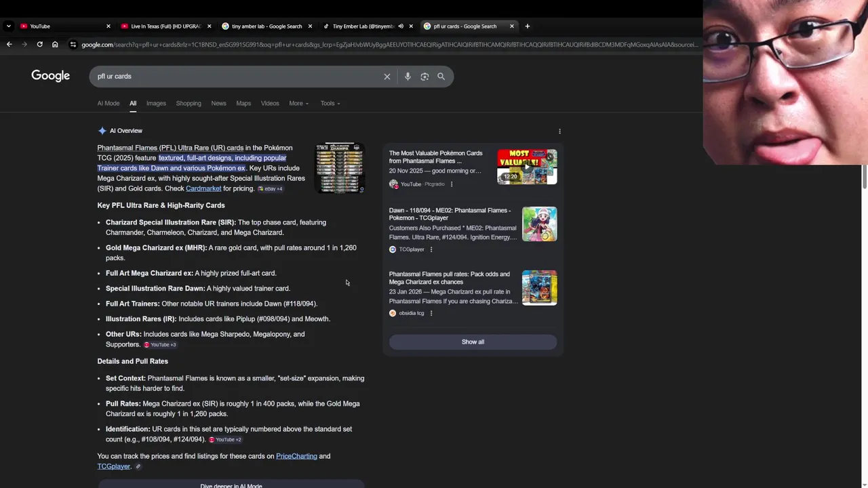Click the Dawn card thumbnail
Screen dimensions: 868x488
(x=540, y=224)
